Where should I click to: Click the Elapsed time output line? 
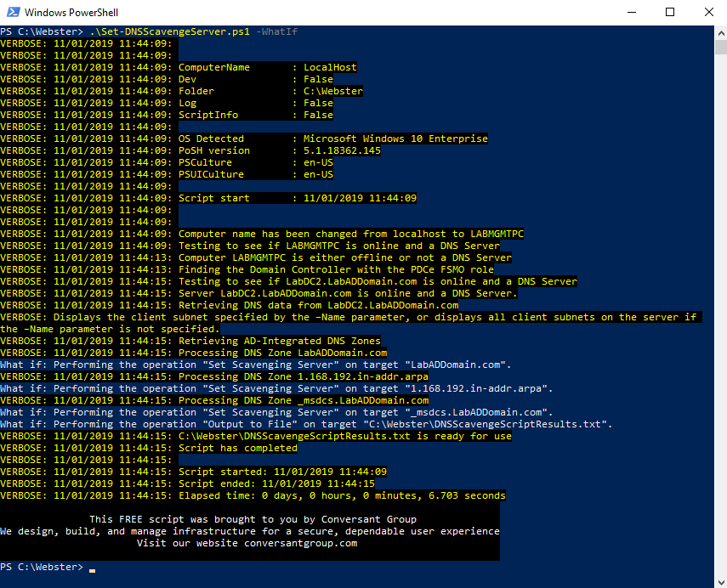coord(341,495)
